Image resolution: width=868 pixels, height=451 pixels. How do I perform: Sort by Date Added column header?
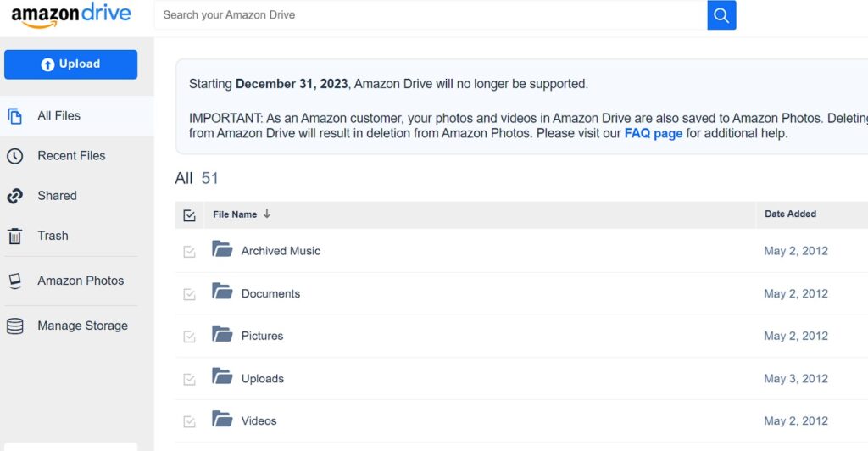point(790,214)
